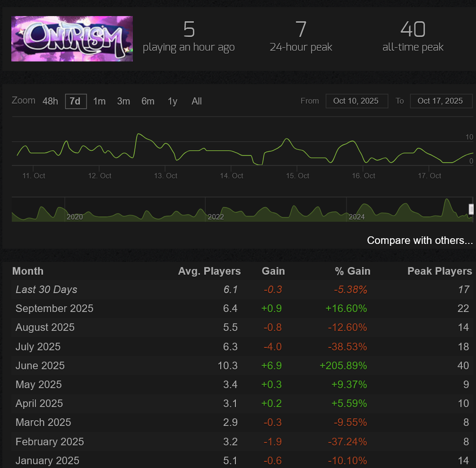Screen dimensions: 476x468
Task: Set chart zoom to 6m
Action: pyautogui.click(x=148, y=101)
